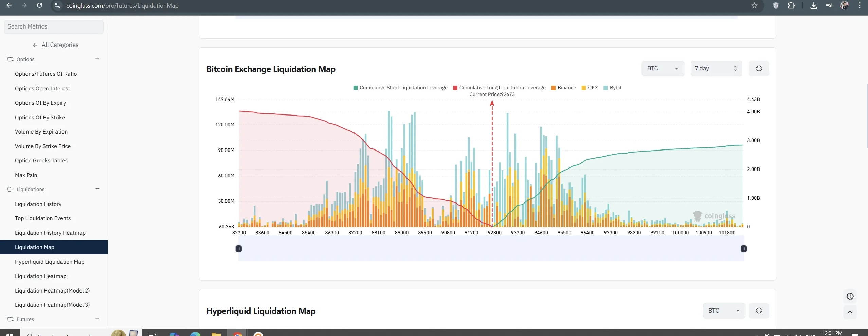This screenshot has width=868, height=336.
Task: Toggle Cumulative Short Liquidation Leverage legend
Action: 400,88
